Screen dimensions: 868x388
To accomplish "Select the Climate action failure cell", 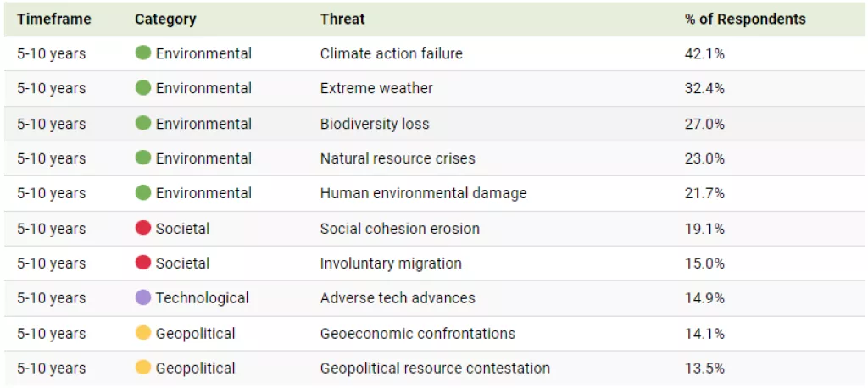I will [x=391, y=53].
